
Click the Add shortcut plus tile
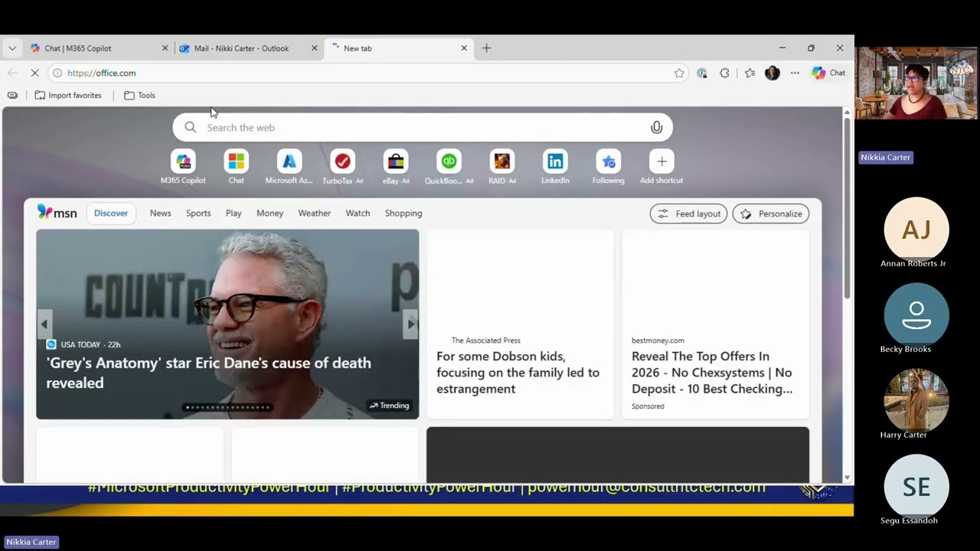(x=661, y=167)
